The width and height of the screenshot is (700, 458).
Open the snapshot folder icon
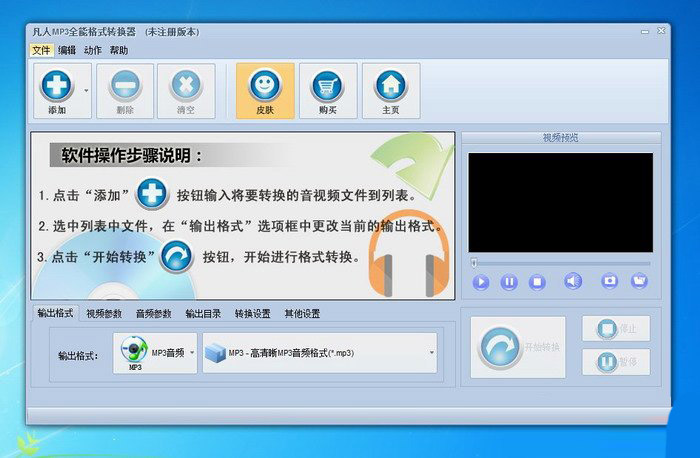639,281
